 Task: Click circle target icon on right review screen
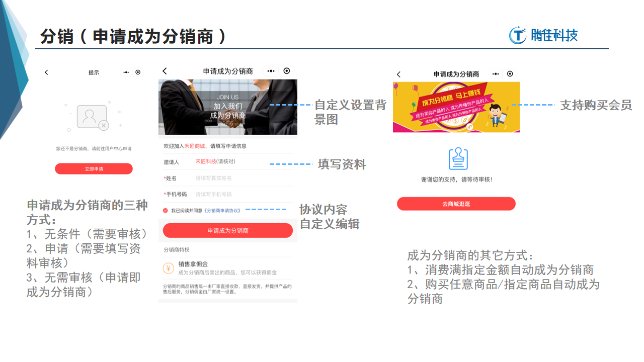(510, 74)
